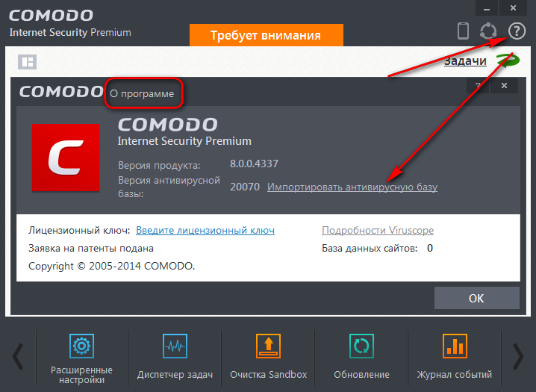Image resolution: width=536 pixels, height=392 pixels.
Task: Switch view using the layout icon
Action: click(27, 62)
